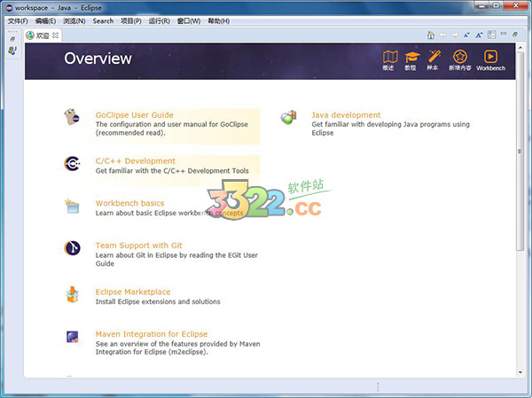Open the customize page layout icon
This screenshot has height=398, width=532.
coord(492,35)
